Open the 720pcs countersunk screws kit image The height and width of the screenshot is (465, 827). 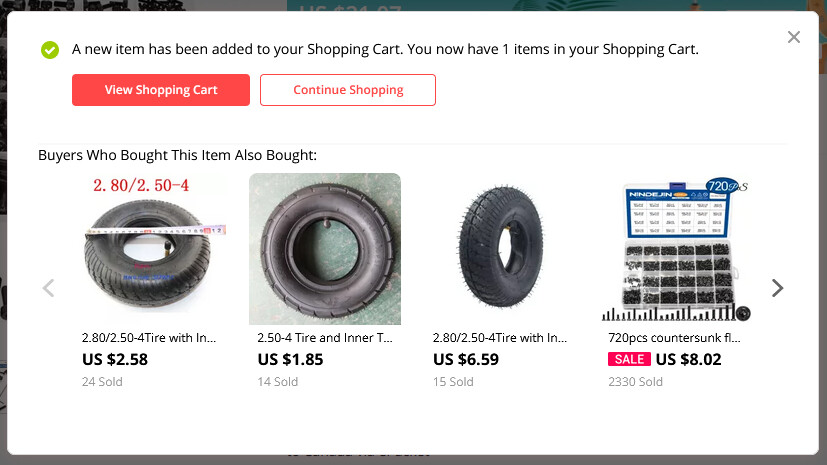tap(676, 249)
